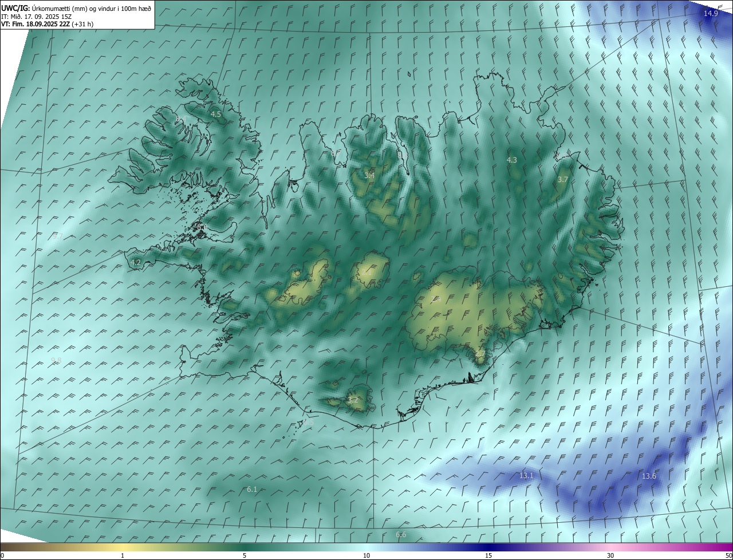The image size is (733, 560).
Task: Click the 9.8 value over the western sea
Action: [x=56, y=360]
